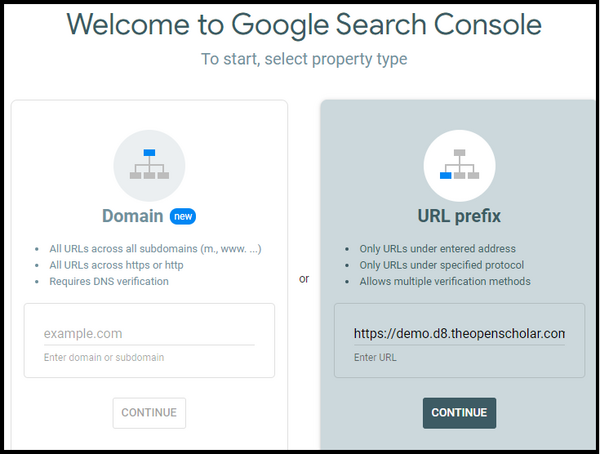The height and width of the screenshot is (454, 600).
Task: Click the "Welcome to Google Search Console" title
Action: tap(304, 26)
